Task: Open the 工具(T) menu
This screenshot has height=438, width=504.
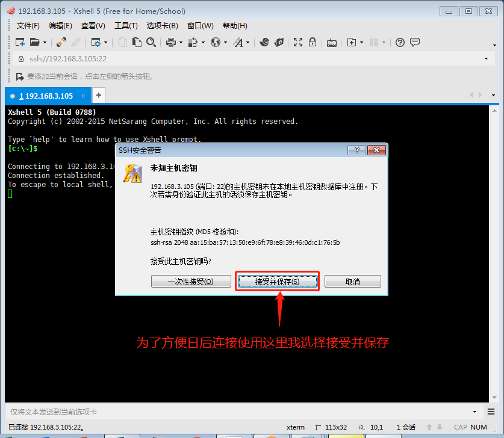Action: click(126, 25)
